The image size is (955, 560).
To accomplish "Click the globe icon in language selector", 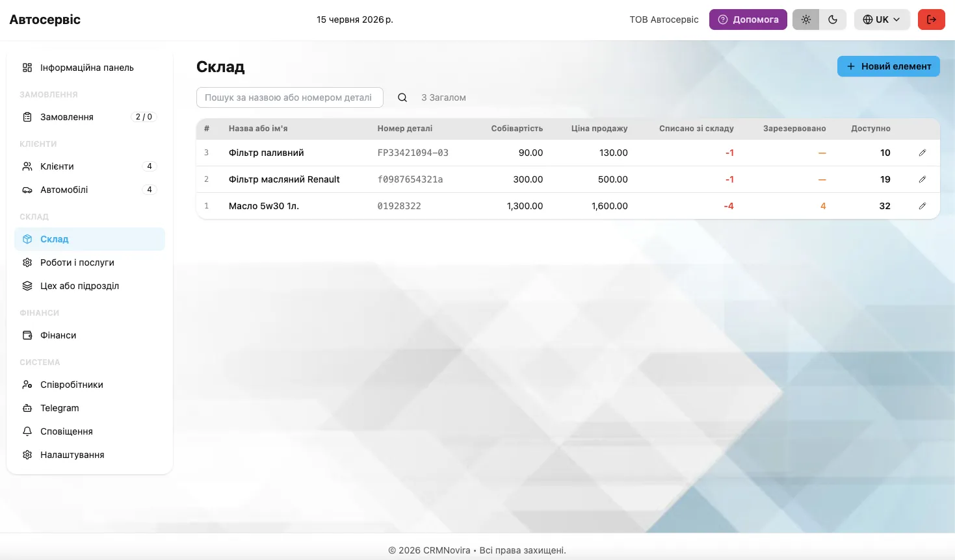I will coord(868,19).
